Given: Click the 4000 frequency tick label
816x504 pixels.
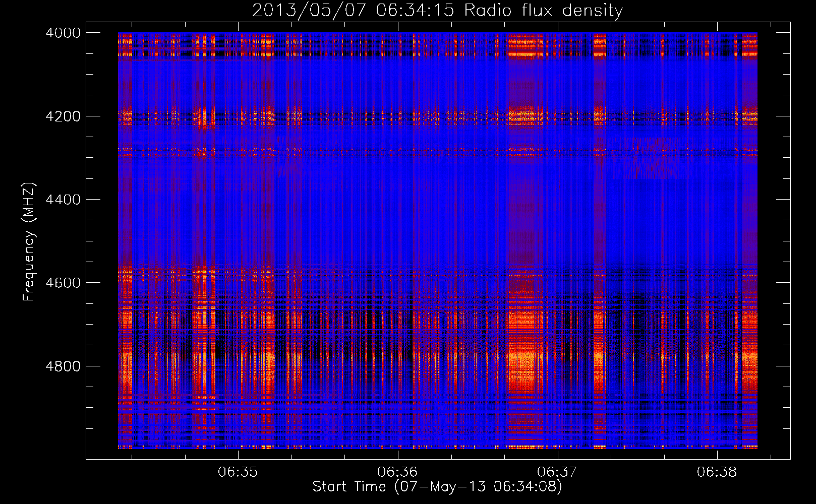Looking at the screenshot, I should point(63,33).
